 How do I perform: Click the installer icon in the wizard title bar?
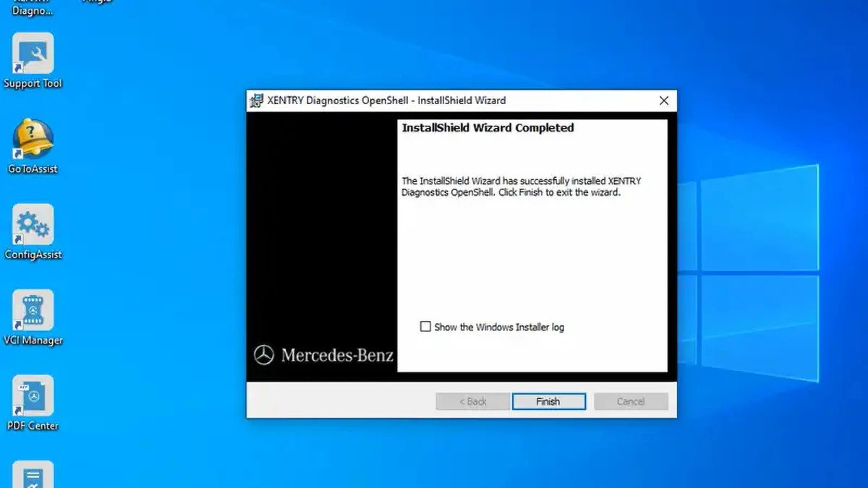coord(257,101)
